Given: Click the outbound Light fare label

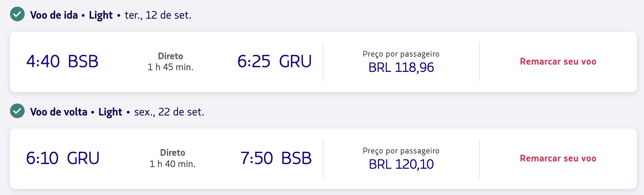Looking at the screenshot, I should click(101, 15).
